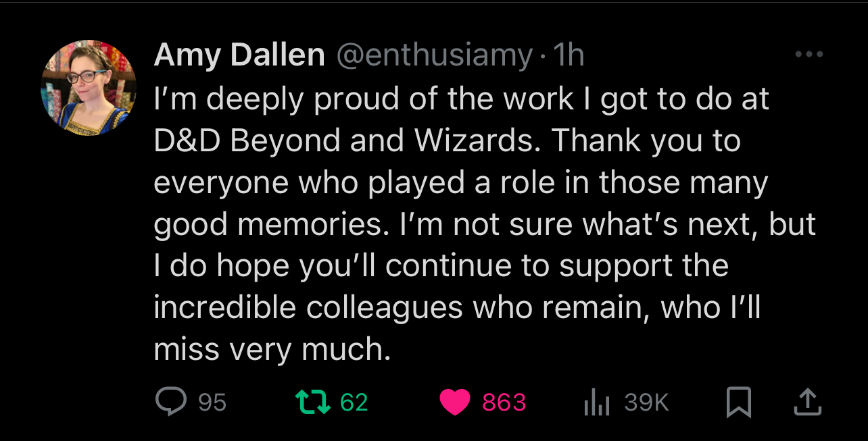Click the 863 likes count
Viewport: 868px width, 441px height.
[x=504, y=403]
